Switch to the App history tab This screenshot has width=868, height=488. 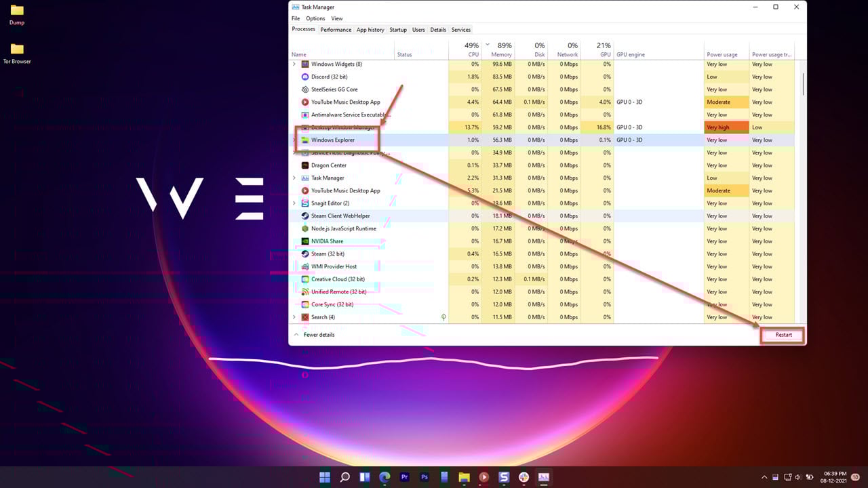(x=370, y=30)
